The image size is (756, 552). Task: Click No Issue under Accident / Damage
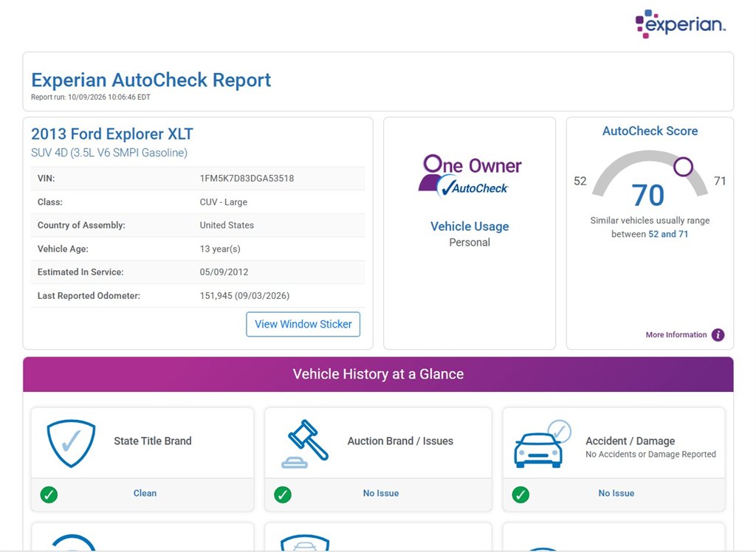[x=616, y=493]
